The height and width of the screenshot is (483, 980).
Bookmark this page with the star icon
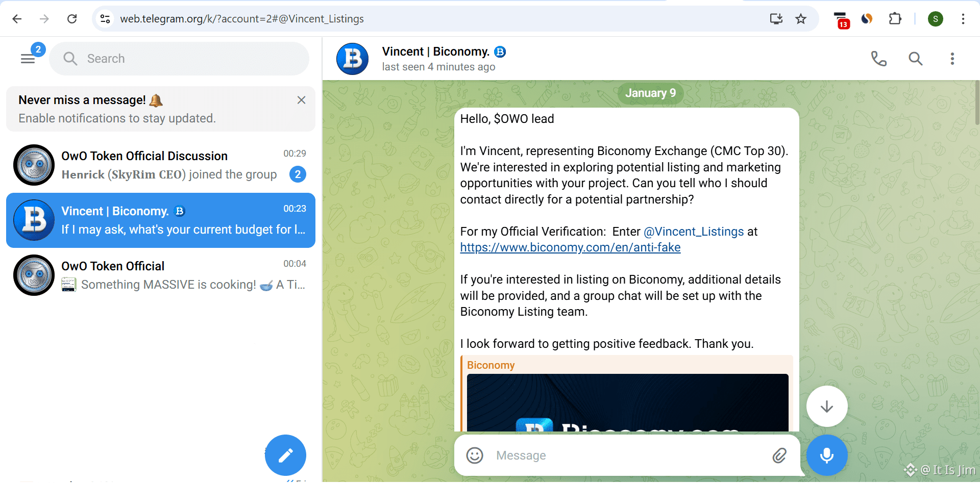pyautogui.click(x=801, y=19)
